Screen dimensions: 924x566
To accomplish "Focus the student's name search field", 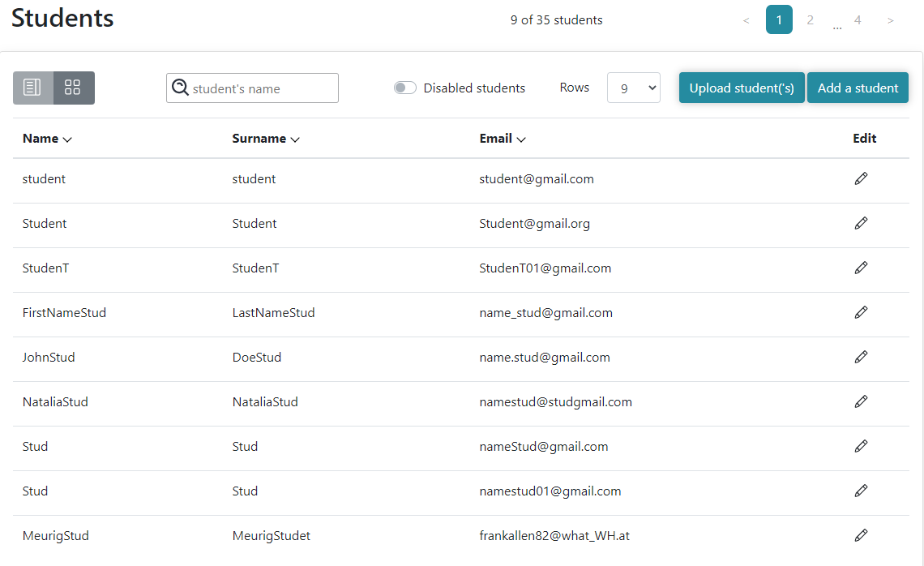I will click(x=252, y=88).
